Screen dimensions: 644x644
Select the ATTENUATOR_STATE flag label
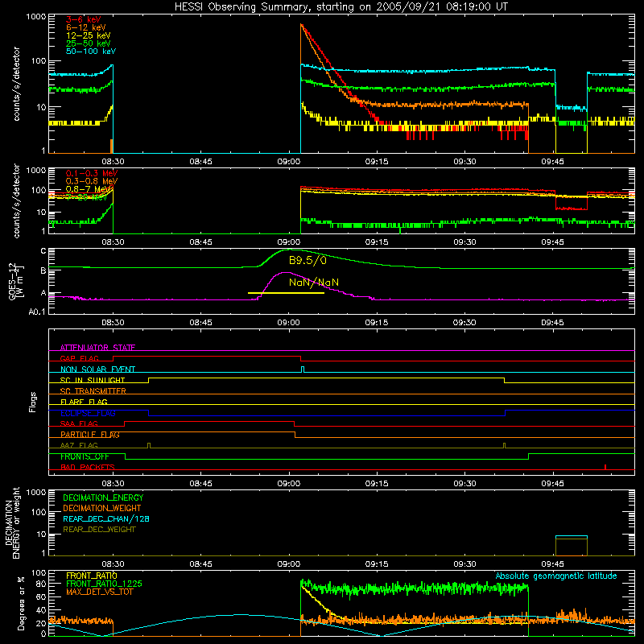click(97, 348)
